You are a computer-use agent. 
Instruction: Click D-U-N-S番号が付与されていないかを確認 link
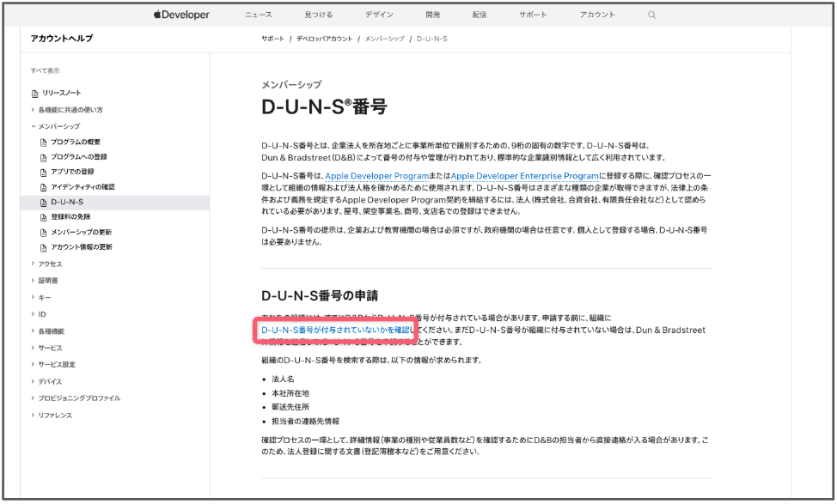(x=336, y=331)
